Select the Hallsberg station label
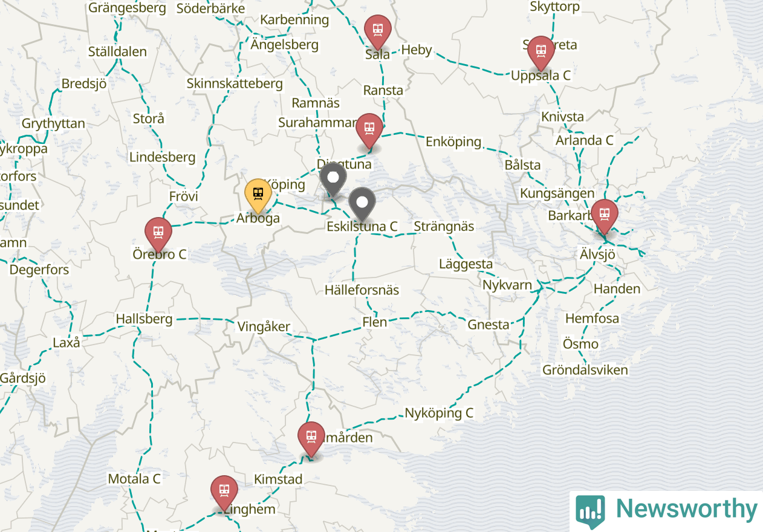 (x=144, y=319)
